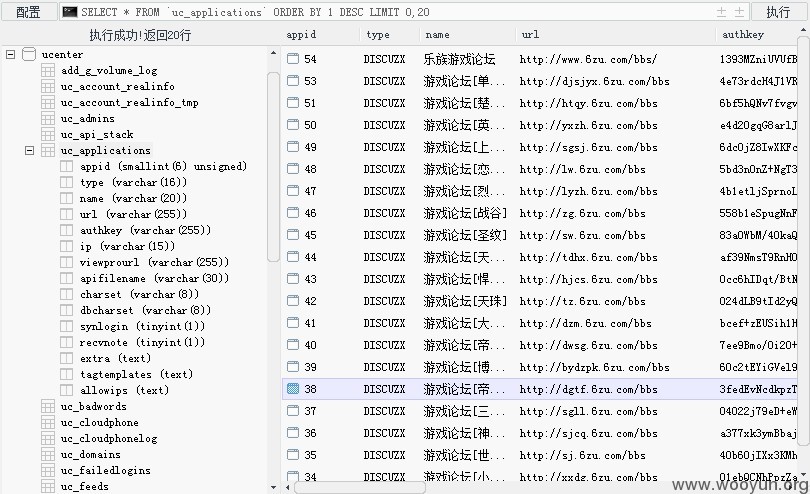
Task: Click the uc_cloudphonelog table icon
Action: (x=48, y=438)
